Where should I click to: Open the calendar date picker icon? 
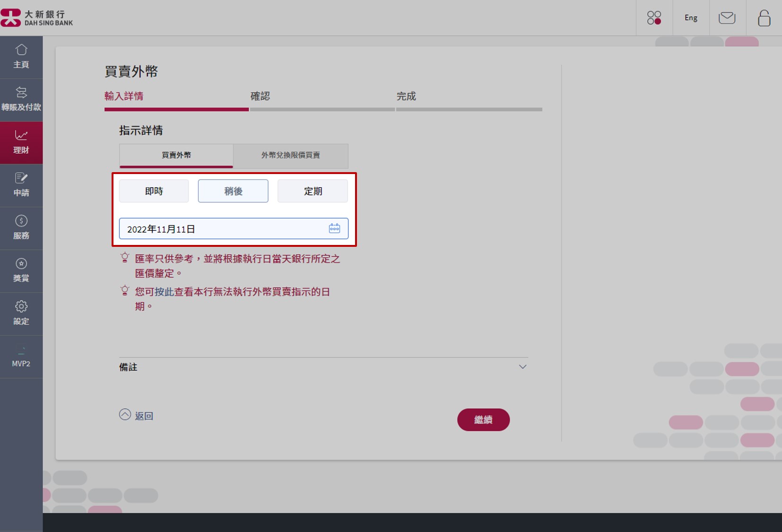[x=334, y=228]
